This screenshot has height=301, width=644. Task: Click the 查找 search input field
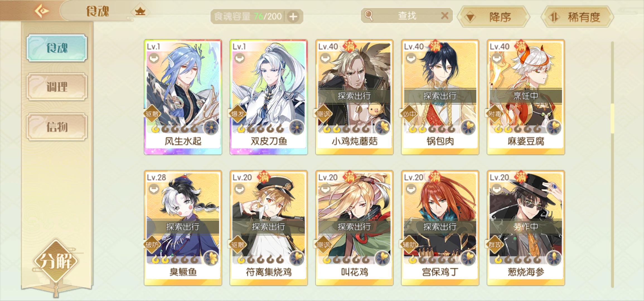[x=406, y=16]
